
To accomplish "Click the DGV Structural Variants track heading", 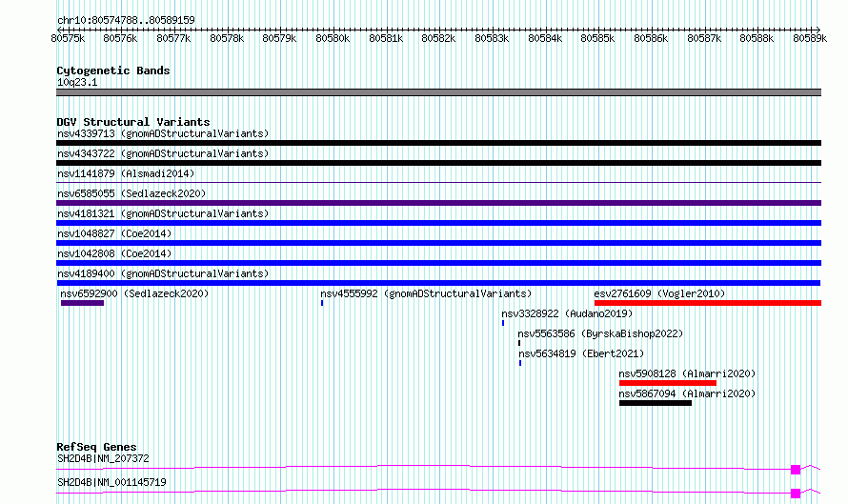I will point(133,122).
